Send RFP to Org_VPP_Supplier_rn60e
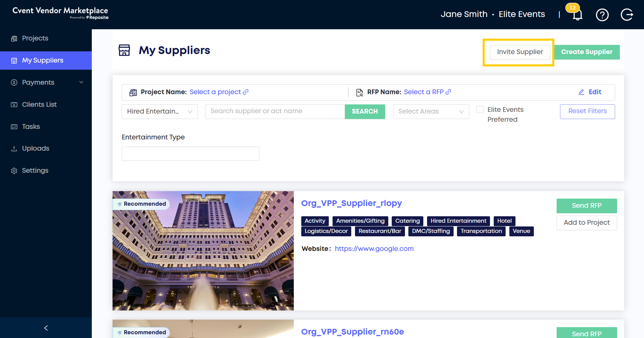This screenshot has height=338, width=644. click(x=587, y=333)
